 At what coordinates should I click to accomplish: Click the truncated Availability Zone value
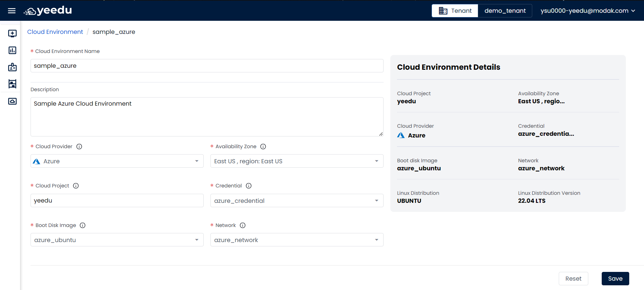[541, 101]
